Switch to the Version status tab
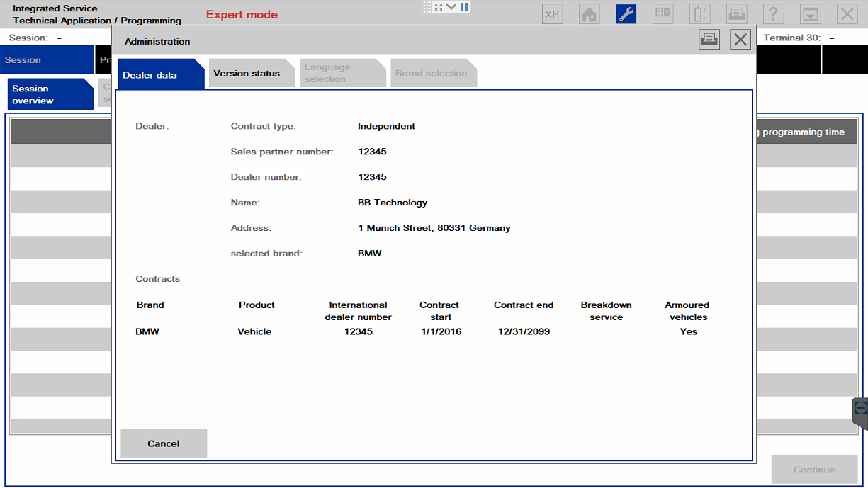This screenshot has height=488, width=868. [x=252, y=73]
